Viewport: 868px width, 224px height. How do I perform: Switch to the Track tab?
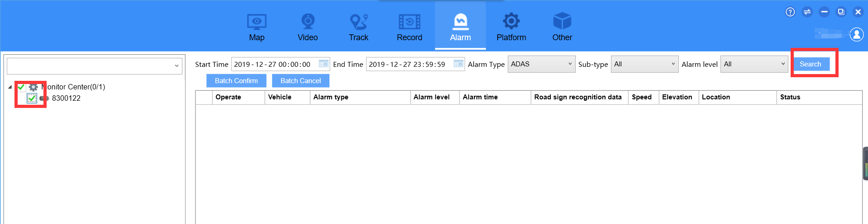pyautogui.click(x=358, y=27)
